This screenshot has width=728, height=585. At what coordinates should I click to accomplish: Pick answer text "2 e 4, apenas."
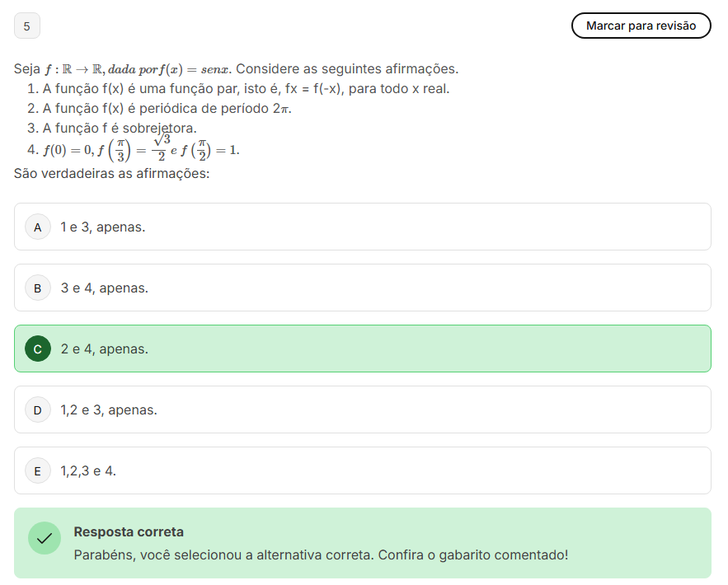tap(105, 349)
